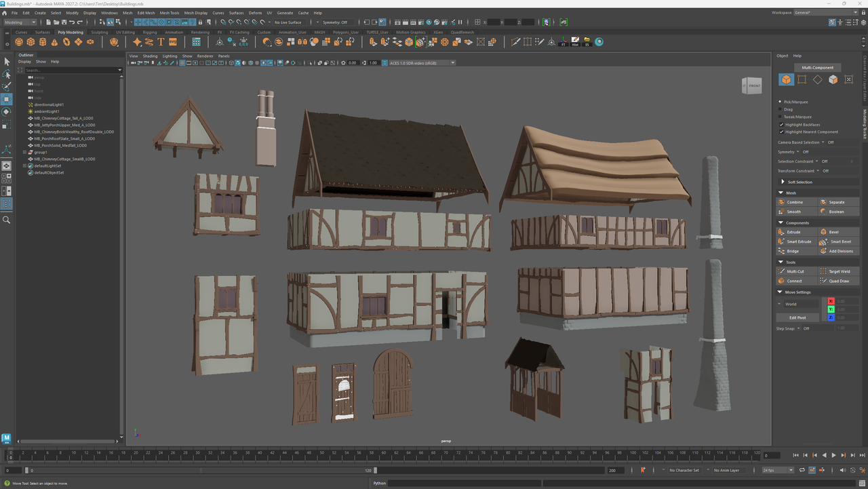Viewport: 868px width, 489px height.
Task: Select the Pick/Marquee radio option
Action: point(781,102)
